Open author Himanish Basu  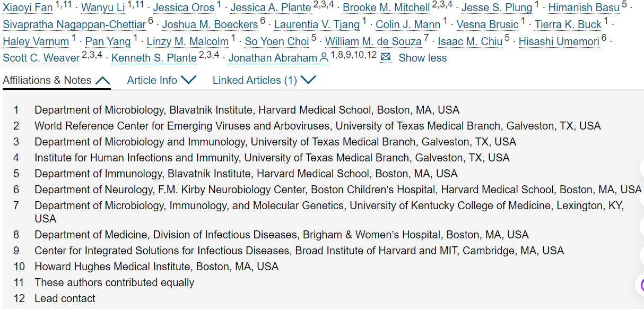[584, 7]
